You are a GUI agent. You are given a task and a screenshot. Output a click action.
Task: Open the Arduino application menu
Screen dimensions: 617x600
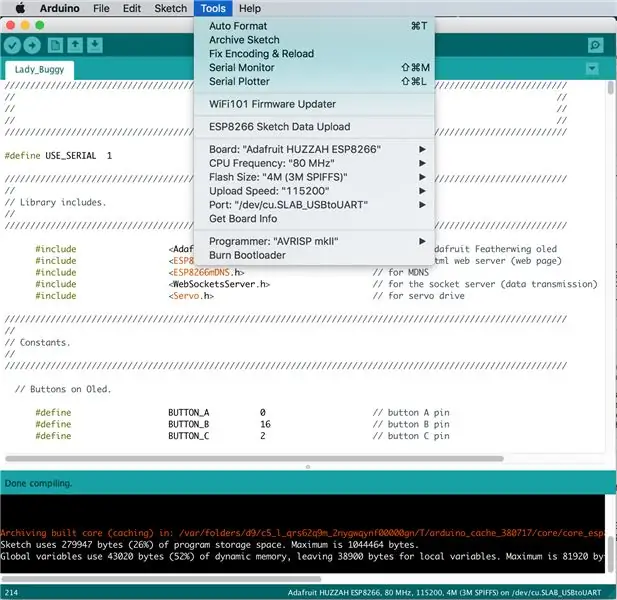pos(59,8)
